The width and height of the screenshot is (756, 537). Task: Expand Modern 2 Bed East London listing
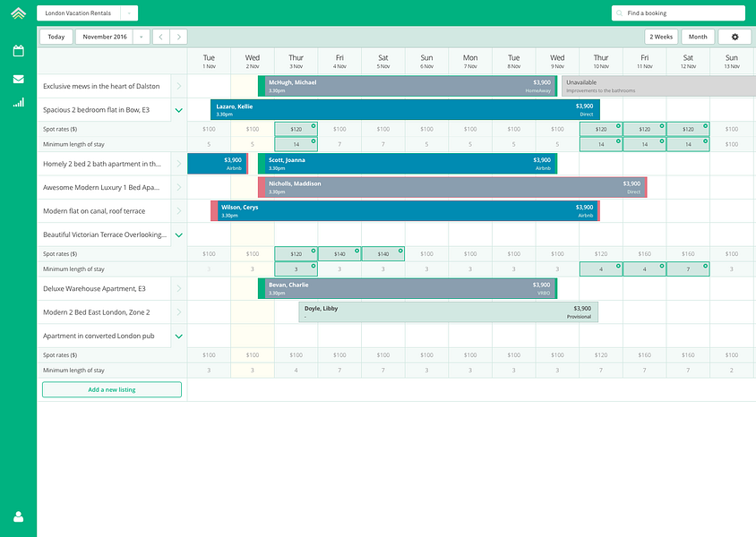click(x=179, y=312)
